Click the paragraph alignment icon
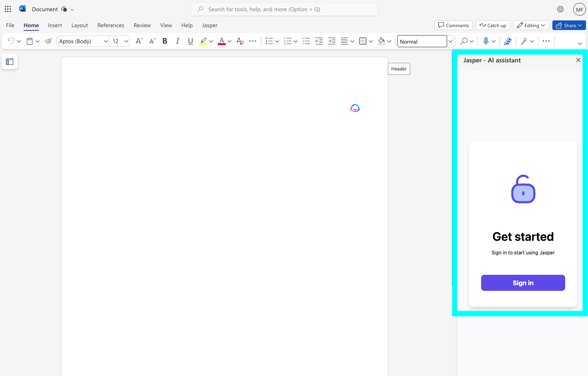 [x=344, y=41]
